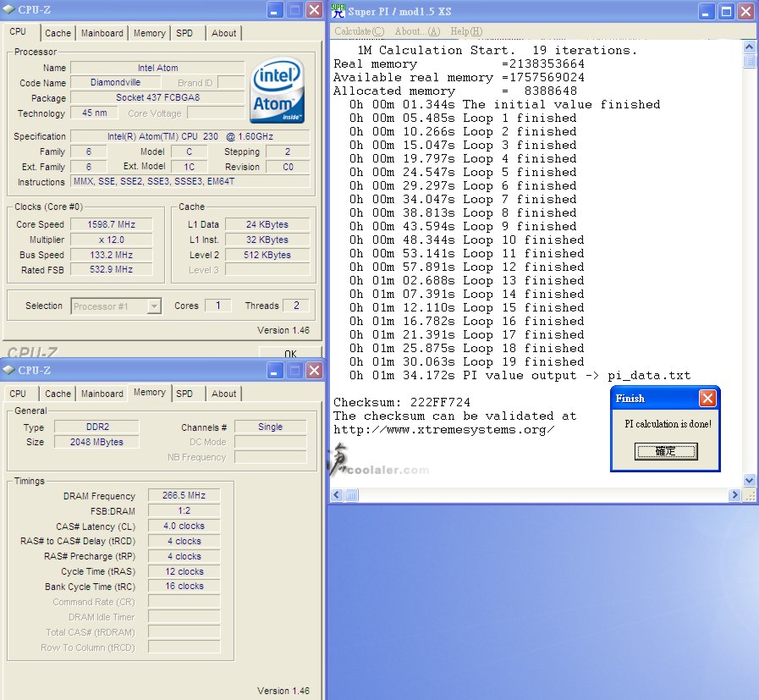This screenshot has height=700, width=759.
Task: Click the Channels # field showing Single
Action: pyautogui.click(x=270, y=427)
